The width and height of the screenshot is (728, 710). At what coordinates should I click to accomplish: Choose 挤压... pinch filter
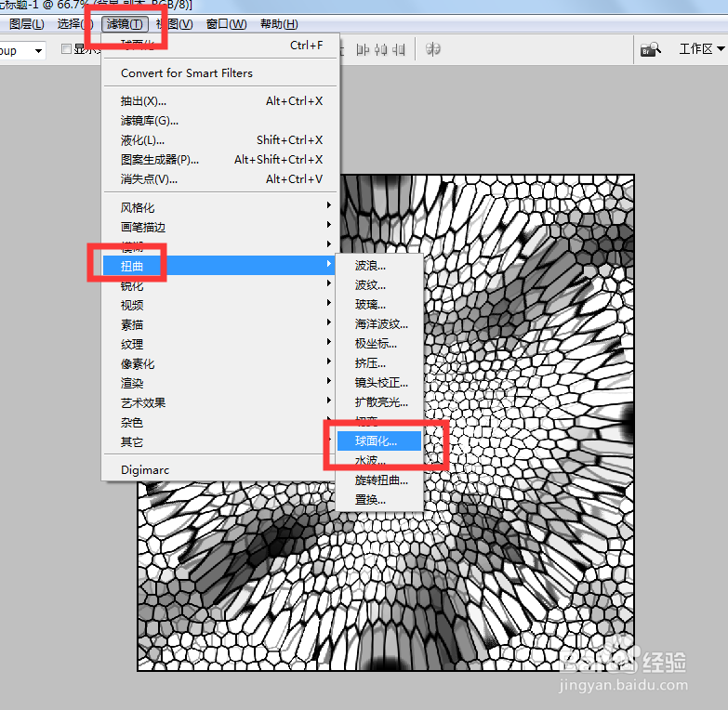(379, 362)
